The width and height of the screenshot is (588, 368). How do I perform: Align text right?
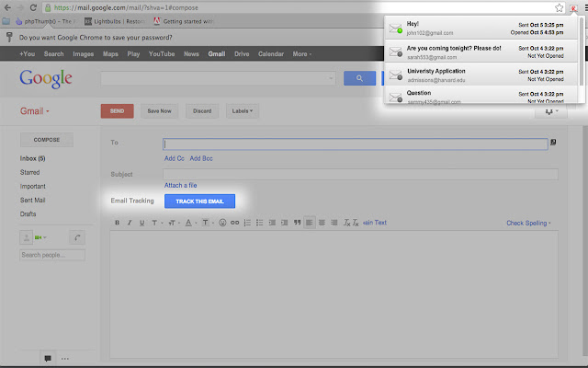(334, 223)
